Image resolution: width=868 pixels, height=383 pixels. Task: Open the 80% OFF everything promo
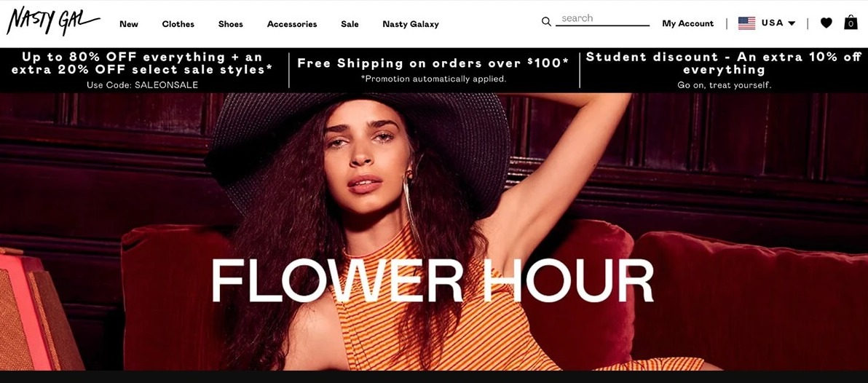click(142, 70)
